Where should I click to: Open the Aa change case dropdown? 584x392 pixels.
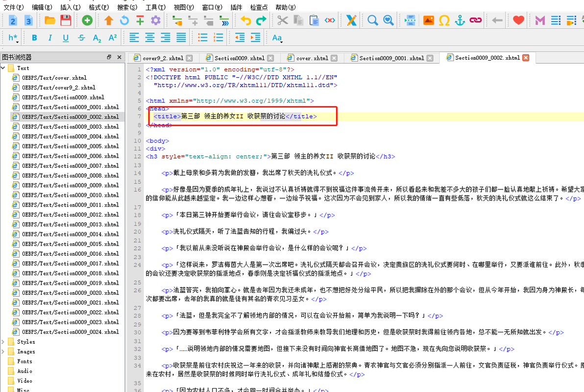pos(277,38)
